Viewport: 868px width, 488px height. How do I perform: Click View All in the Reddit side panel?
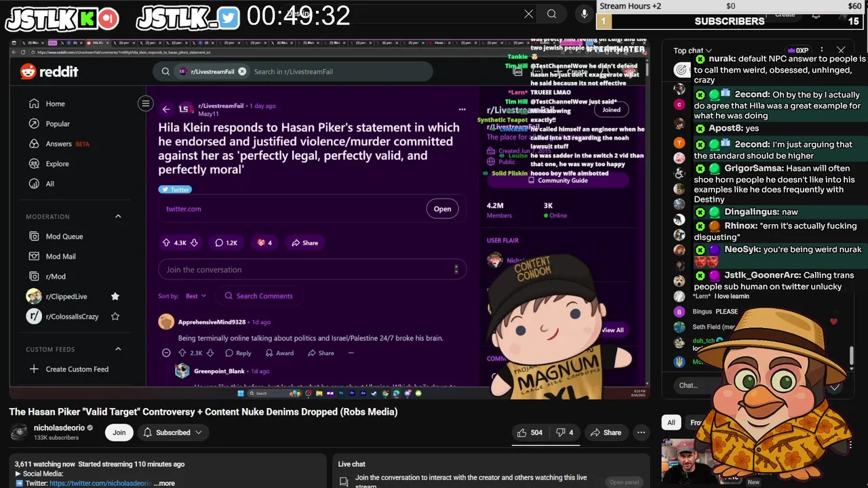click(x=612, y=330)
